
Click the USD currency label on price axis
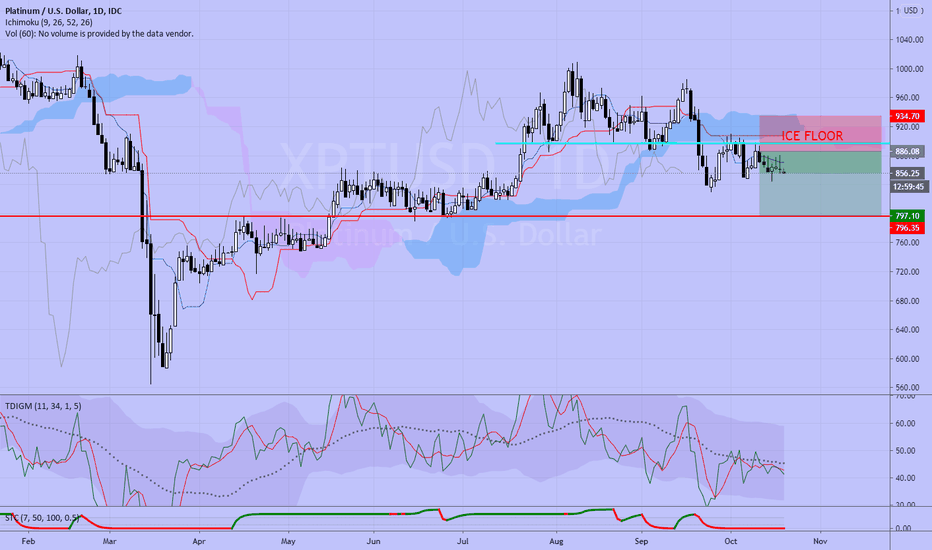click(x=910, y=11)
